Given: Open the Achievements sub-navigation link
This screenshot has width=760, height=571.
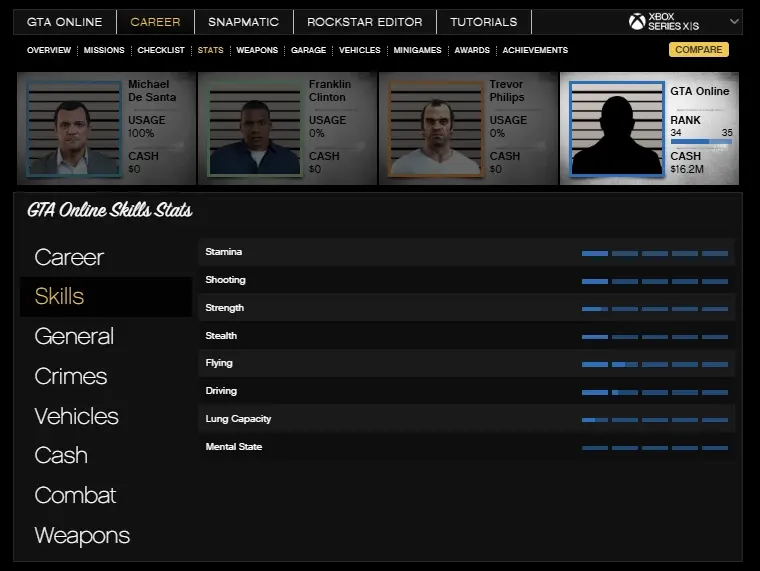Looking at the screenshot, I should point(535,50).
